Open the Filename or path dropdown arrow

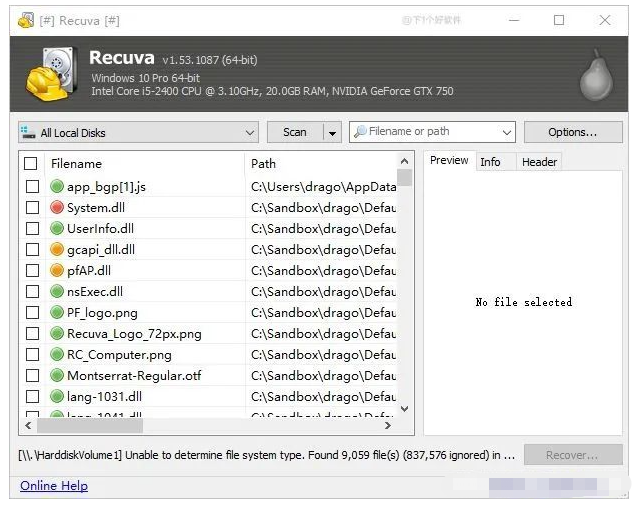point(506,133)
